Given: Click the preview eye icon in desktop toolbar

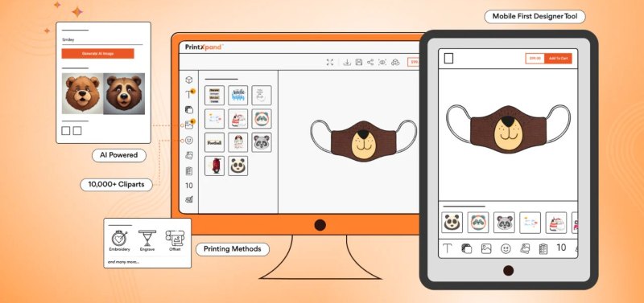Looking at the screenshot, I should coord(383,63).
